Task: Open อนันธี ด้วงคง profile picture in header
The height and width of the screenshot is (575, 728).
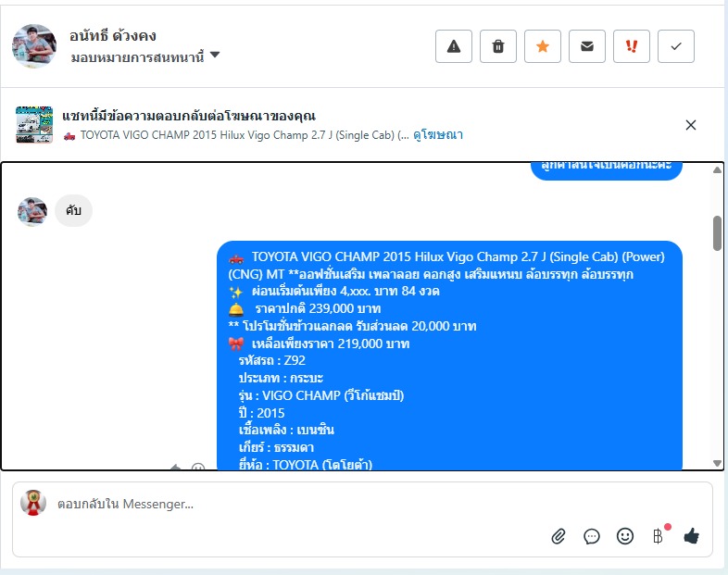Action: tap(34, 46)
